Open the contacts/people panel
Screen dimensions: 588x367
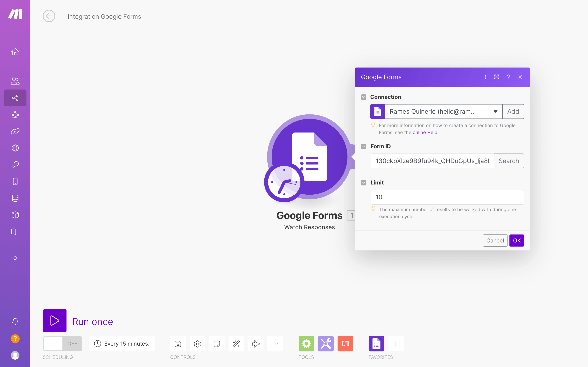(x=15, y=81)
